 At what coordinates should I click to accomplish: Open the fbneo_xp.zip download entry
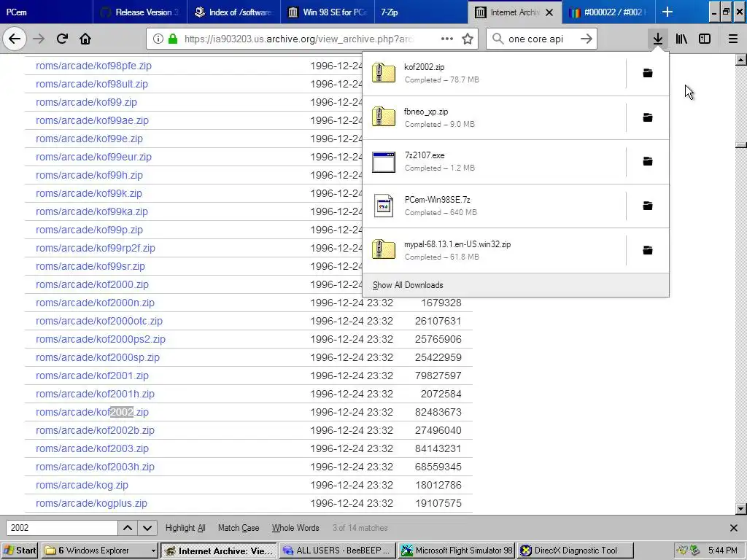click(x=494, y=117)
